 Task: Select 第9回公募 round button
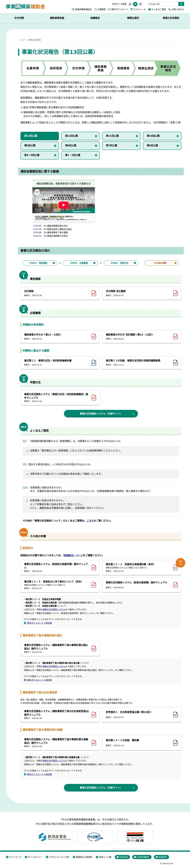click(40, 146)
